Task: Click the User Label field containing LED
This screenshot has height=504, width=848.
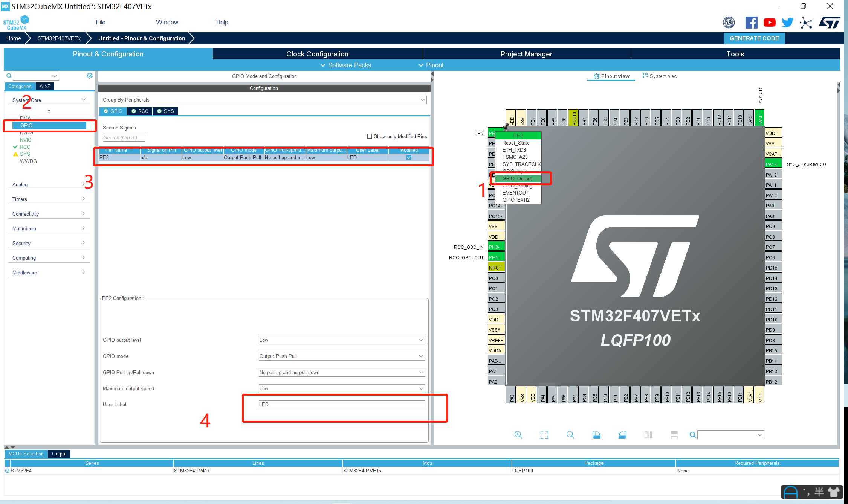Action: tap(341, 404)
